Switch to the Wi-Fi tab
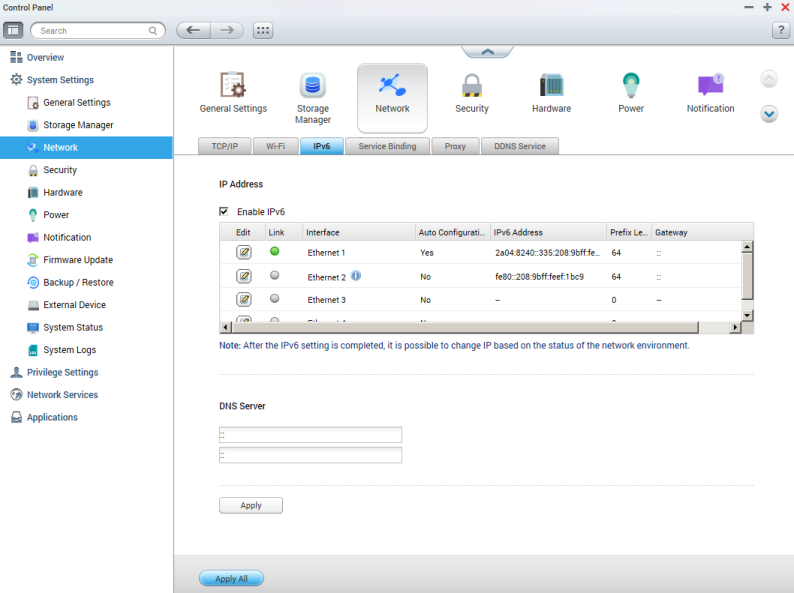 [275, 146]
